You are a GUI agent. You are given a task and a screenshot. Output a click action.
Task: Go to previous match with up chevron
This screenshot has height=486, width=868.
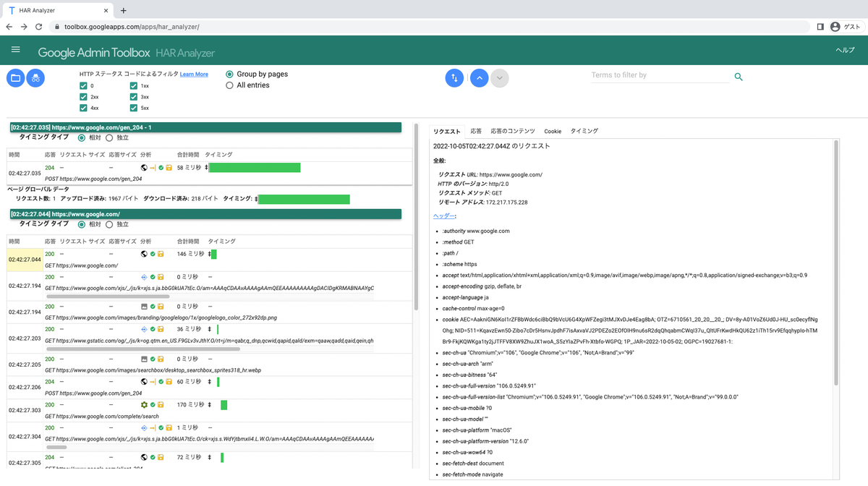coord(479,77)
